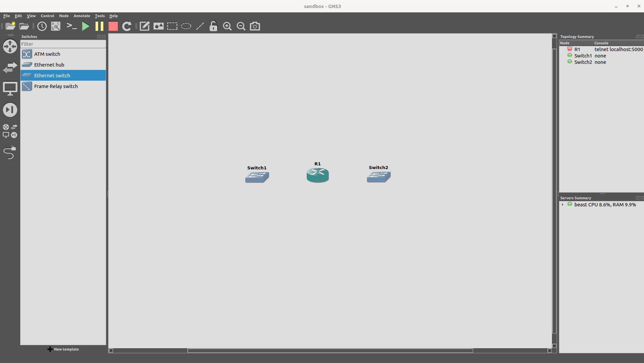Select the Add a note tool
The image size is (644, 363).
[x=144, y=26]
